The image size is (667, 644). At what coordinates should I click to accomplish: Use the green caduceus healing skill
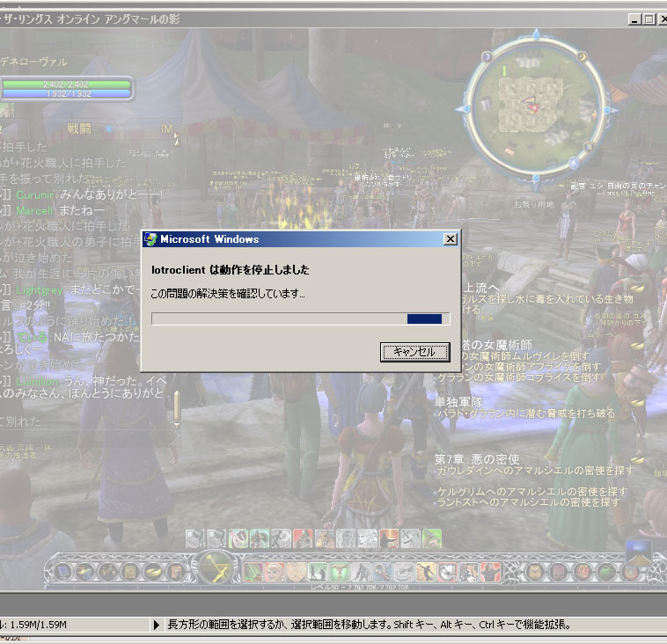click(x=340, y=572)
